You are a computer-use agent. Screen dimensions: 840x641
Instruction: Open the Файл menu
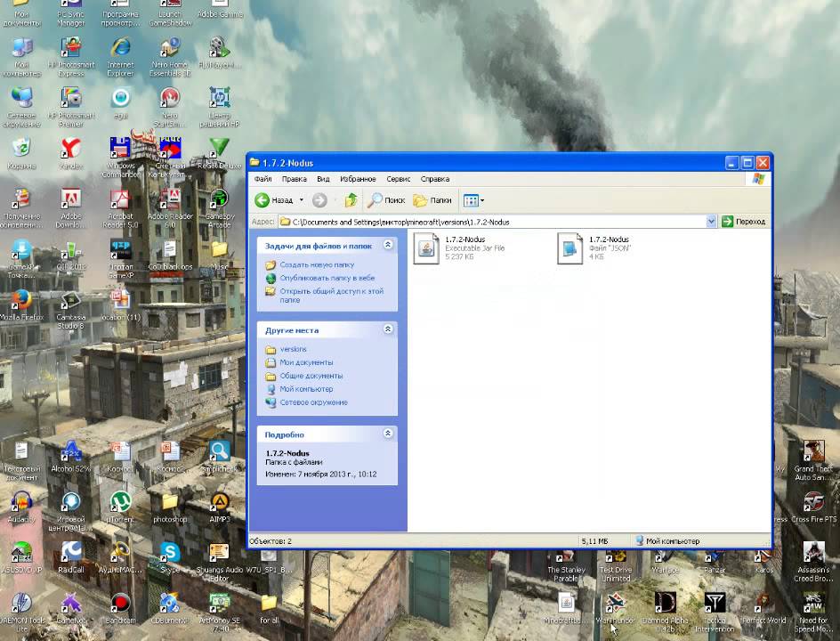click(263, 179)
